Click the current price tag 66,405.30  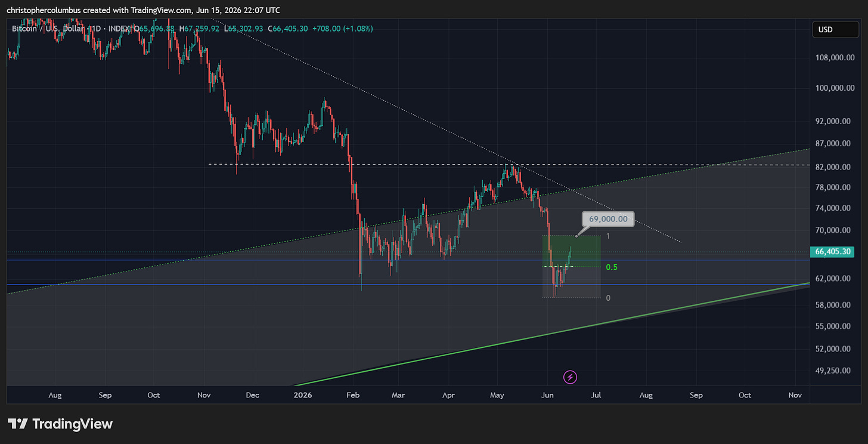[x=833, y=252]
